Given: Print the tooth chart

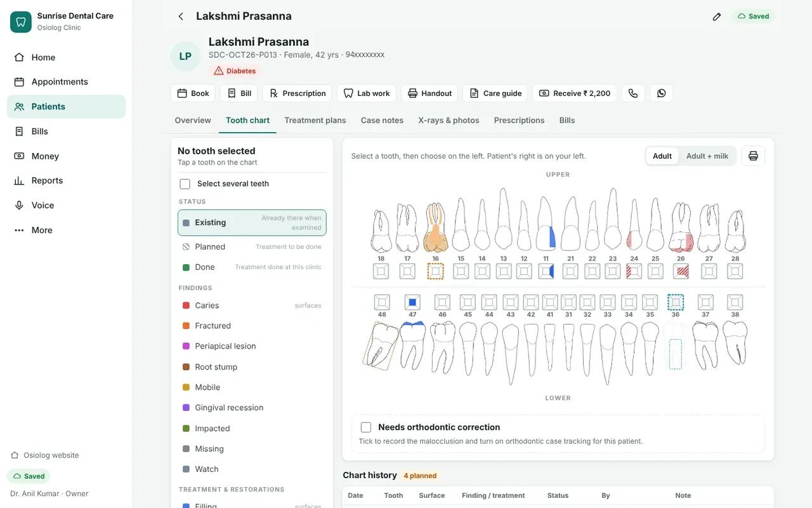Looking at the screenshot, I should [x=753, y=156].
